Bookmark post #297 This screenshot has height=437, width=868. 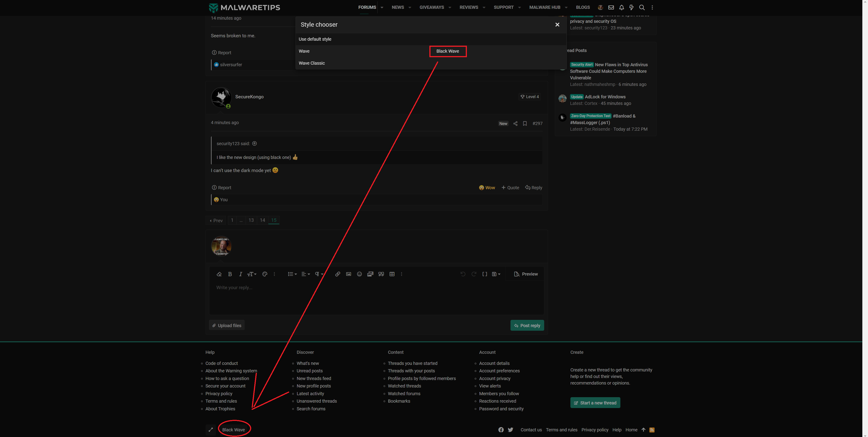coord(525,124)
